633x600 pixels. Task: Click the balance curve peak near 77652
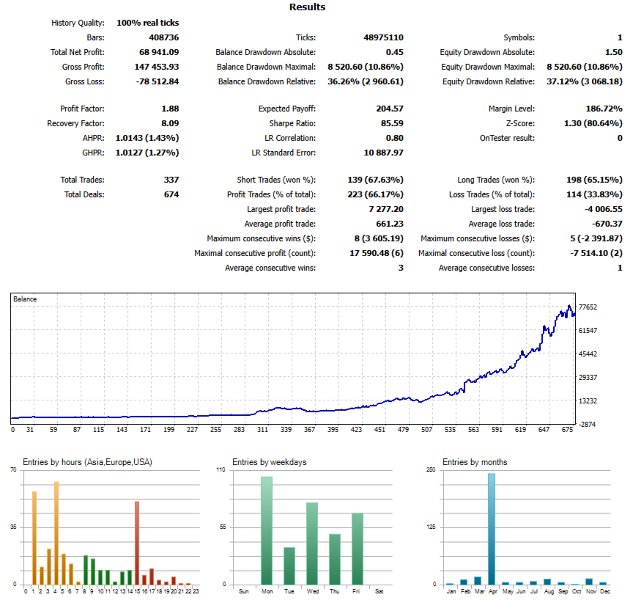point(569,306)
